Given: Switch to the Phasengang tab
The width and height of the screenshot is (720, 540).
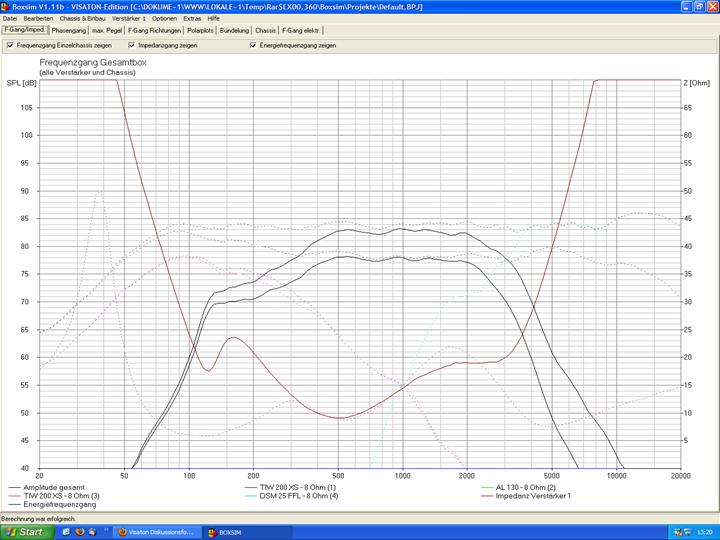Looking at the screenshot, I should [69, 30].
